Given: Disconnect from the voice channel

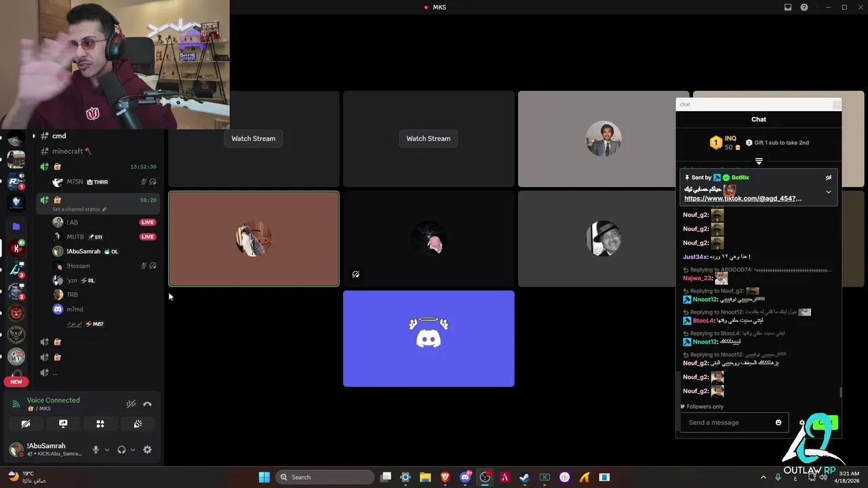Looking at the screenshot, I should point(147,404).
